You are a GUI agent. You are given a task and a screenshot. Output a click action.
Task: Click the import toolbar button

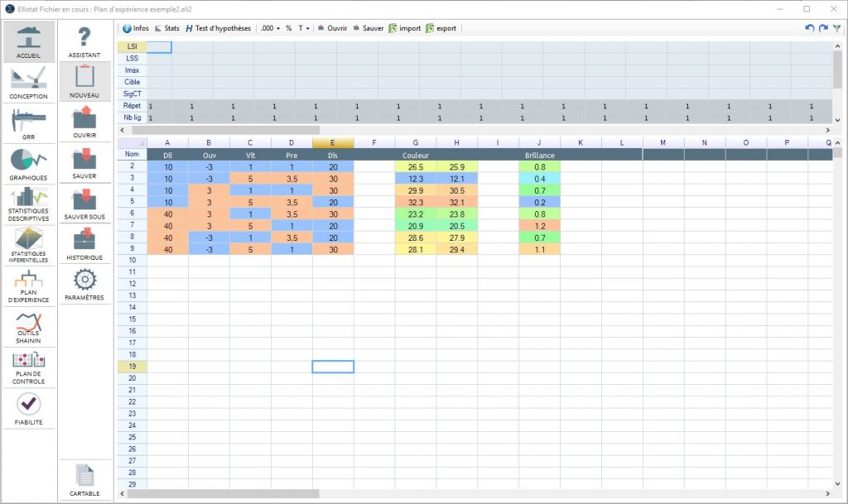click(x=404, y=28)
